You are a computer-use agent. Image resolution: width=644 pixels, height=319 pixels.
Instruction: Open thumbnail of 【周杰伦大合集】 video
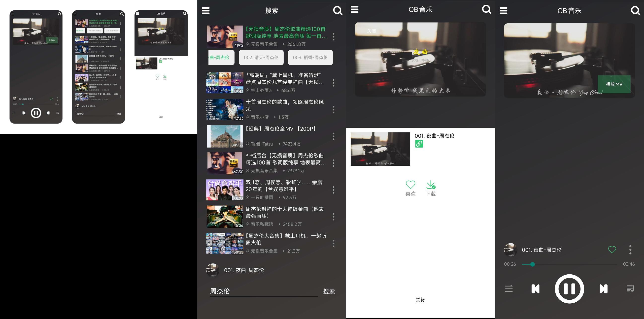coord(225,243)
